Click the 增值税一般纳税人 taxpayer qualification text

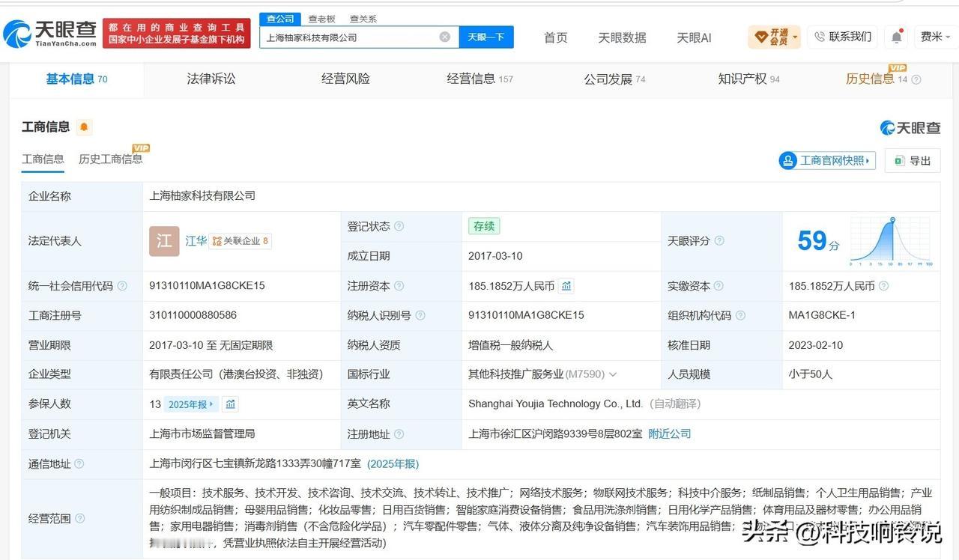pos(511,345)
